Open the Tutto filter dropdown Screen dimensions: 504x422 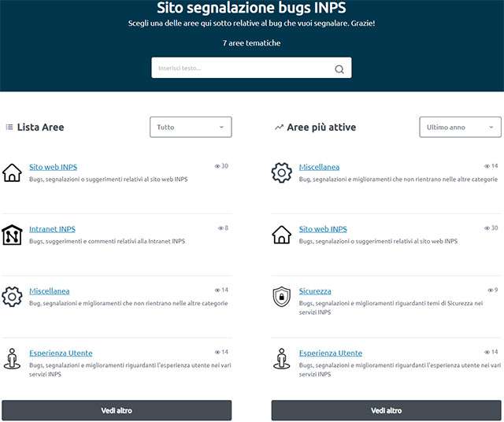[x=191, y=127]
